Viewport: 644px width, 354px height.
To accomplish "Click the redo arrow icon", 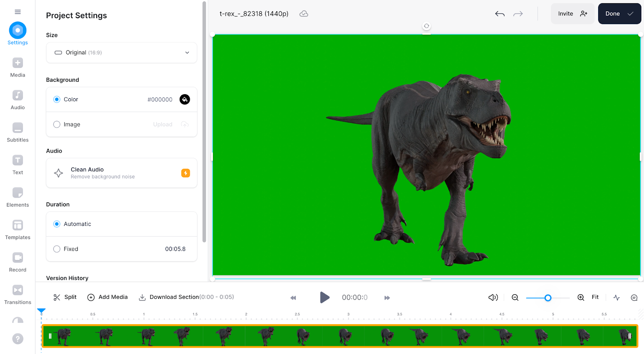I will 518,14.
